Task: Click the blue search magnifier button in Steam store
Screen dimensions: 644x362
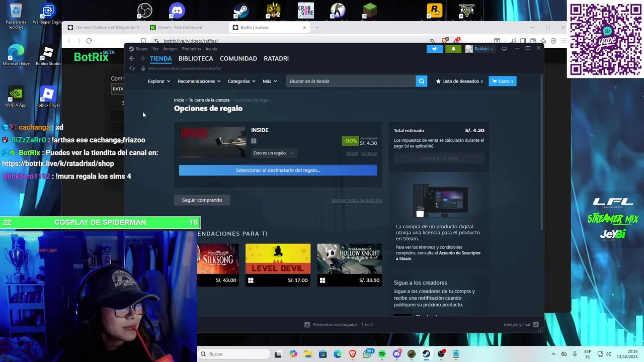Action: (x=421, y=81)
